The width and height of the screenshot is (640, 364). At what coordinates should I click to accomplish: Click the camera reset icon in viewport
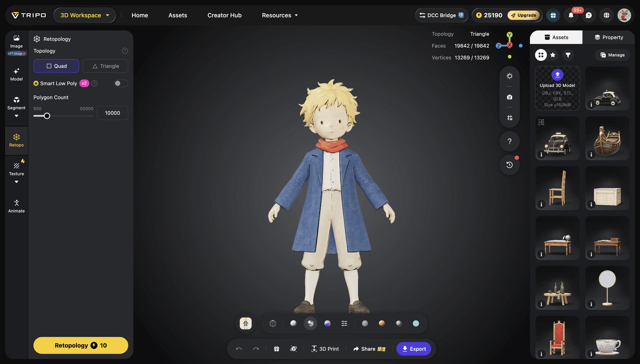tap(510, 97)
